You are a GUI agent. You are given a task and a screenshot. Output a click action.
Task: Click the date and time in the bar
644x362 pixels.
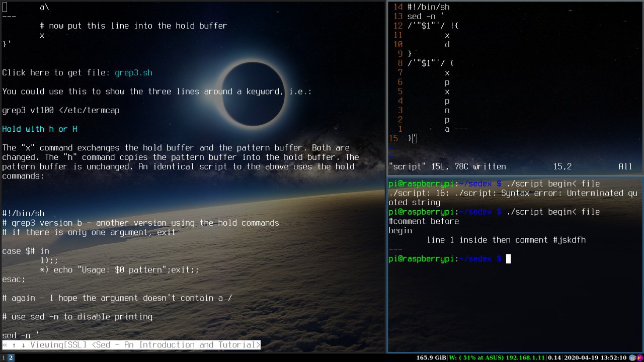point(595,358)
